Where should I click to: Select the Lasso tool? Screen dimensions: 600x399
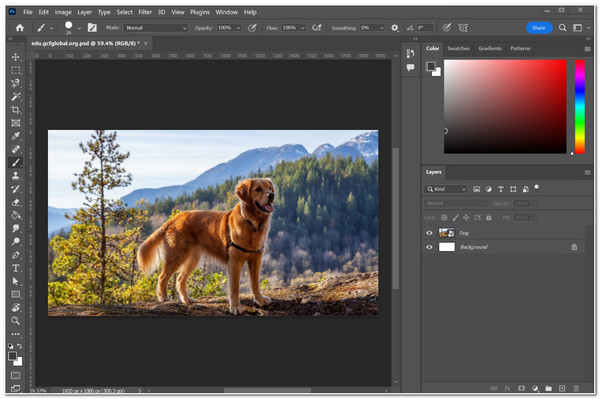(16, 83)
